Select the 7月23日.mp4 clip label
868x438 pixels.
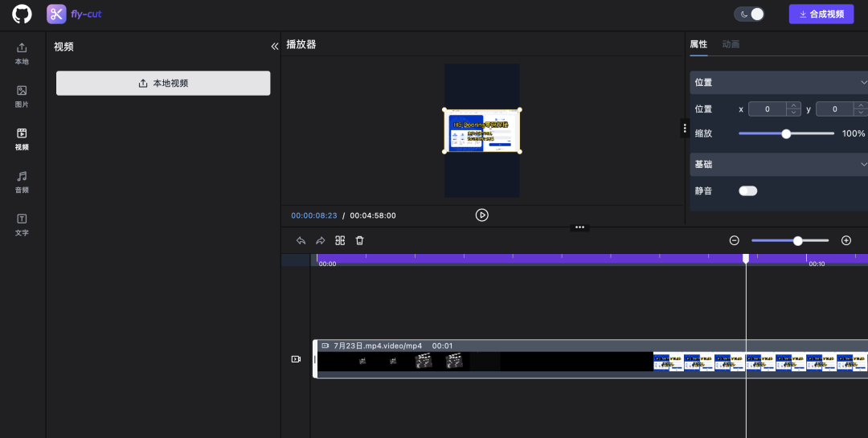[x=378, y=346]
